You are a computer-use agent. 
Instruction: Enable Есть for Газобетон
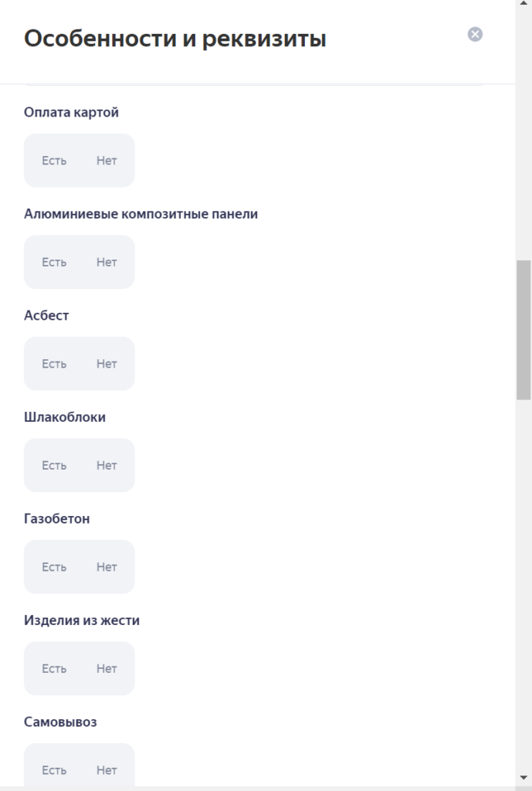click(54, 567)
